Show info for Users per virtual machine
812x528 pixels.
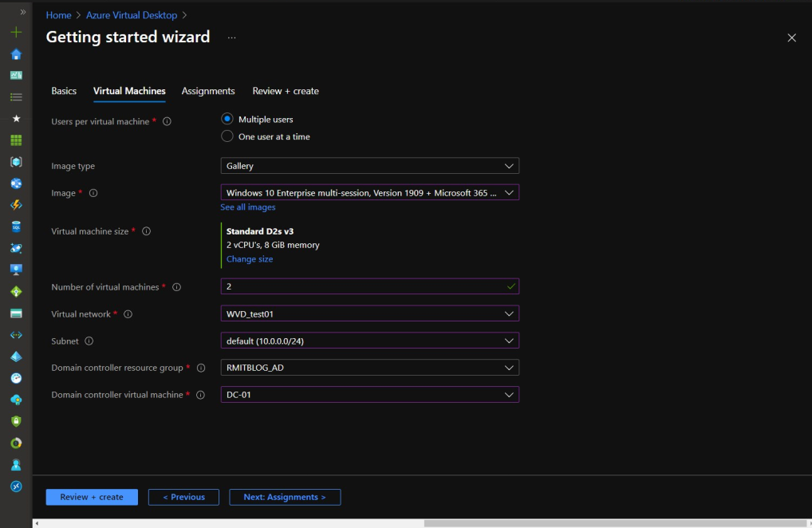coord(167,122)
